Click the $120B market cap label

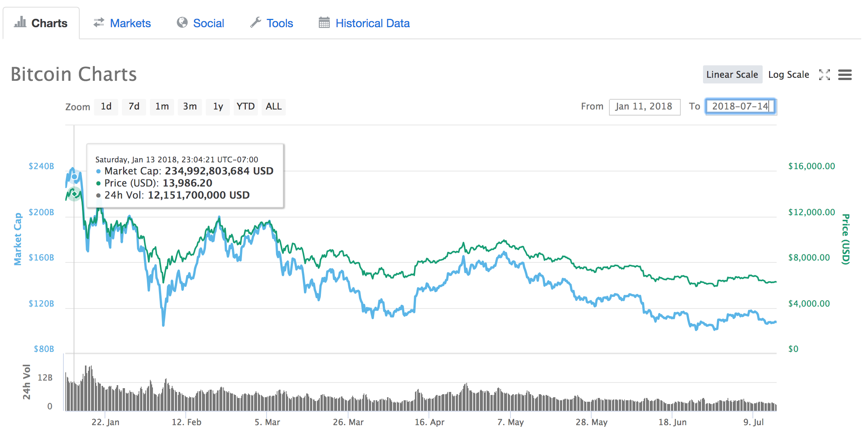click(x=41, y=304)
